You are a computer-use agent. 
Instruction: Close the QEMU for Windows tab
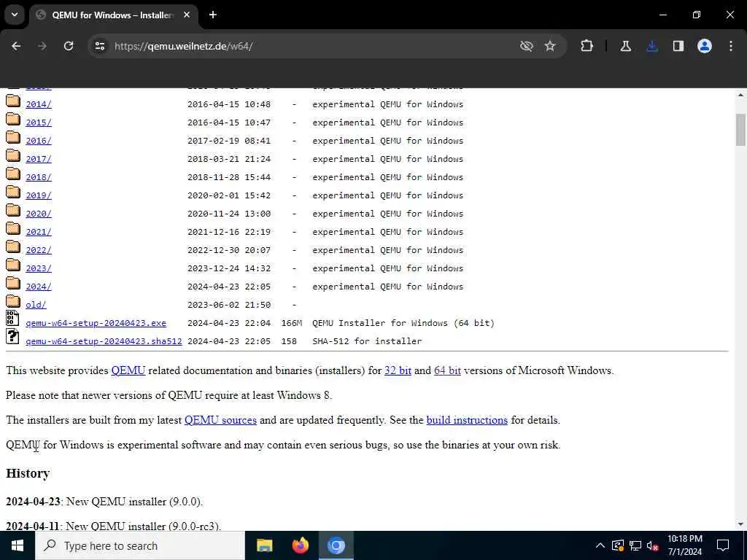[187, 15]
